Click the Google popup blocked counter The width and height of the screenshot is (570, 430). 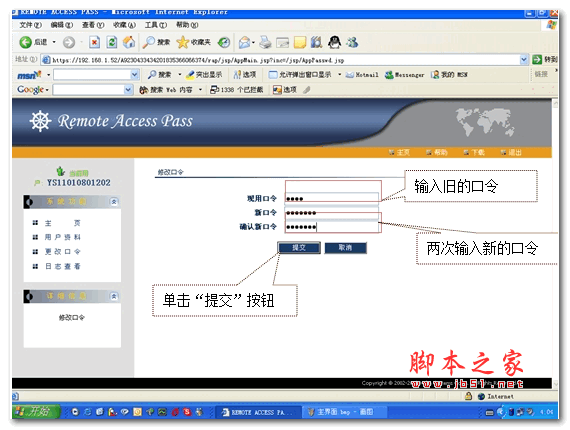point(237,89)
